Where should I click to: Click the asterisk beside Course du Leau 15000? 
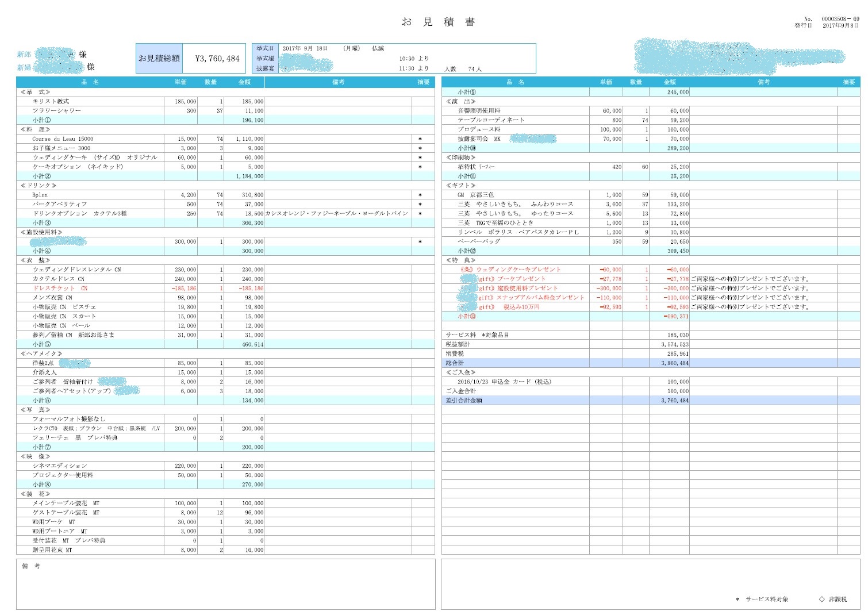tap(420, 139)
